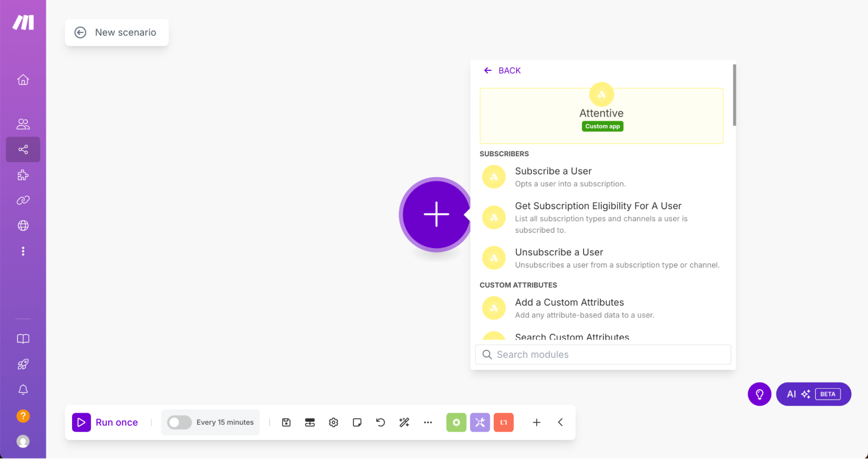Click the green Custom app badge
Screen dimensions: 868x459
pyautogui.click(x=602, y=126)
